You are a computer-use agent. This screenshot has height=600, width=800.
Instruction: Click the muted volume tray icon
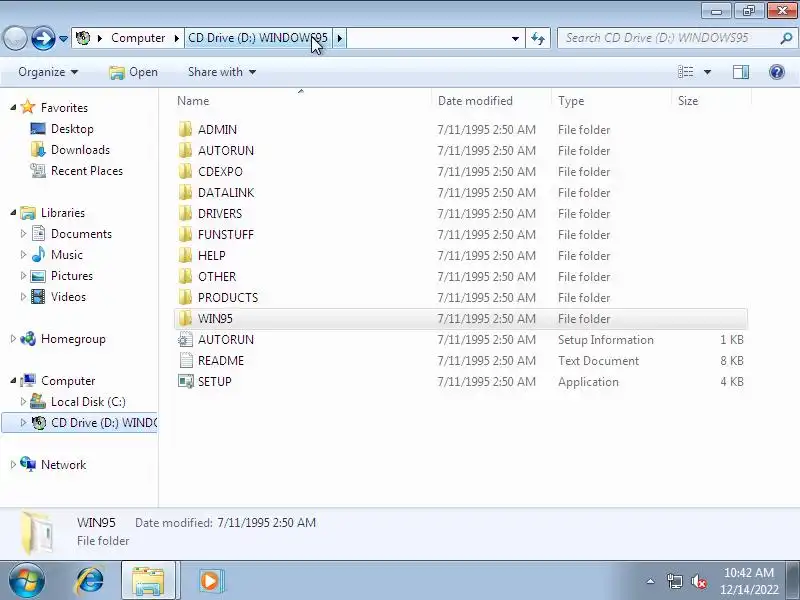pyautogui.click(x=699, y=581)
